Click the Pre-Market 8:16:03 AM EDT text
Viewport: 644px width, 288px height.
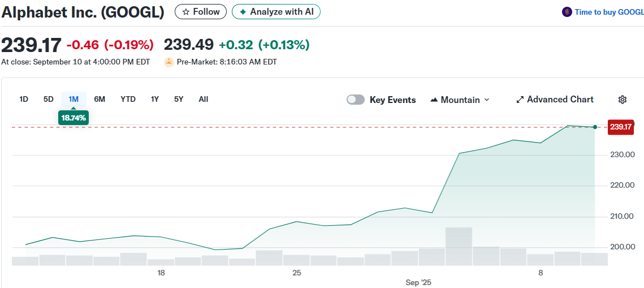click(x=227, y=62)
